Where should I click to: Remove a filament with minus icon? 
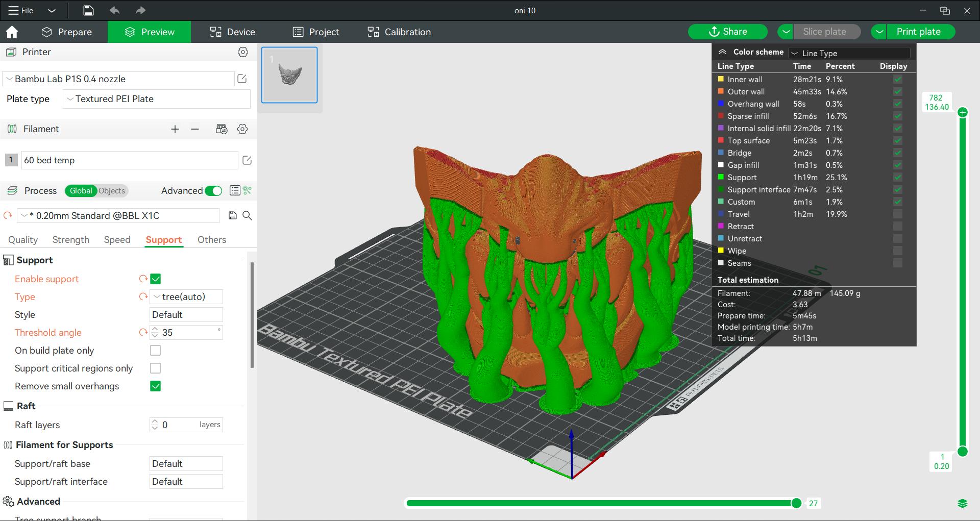point(195,129)
